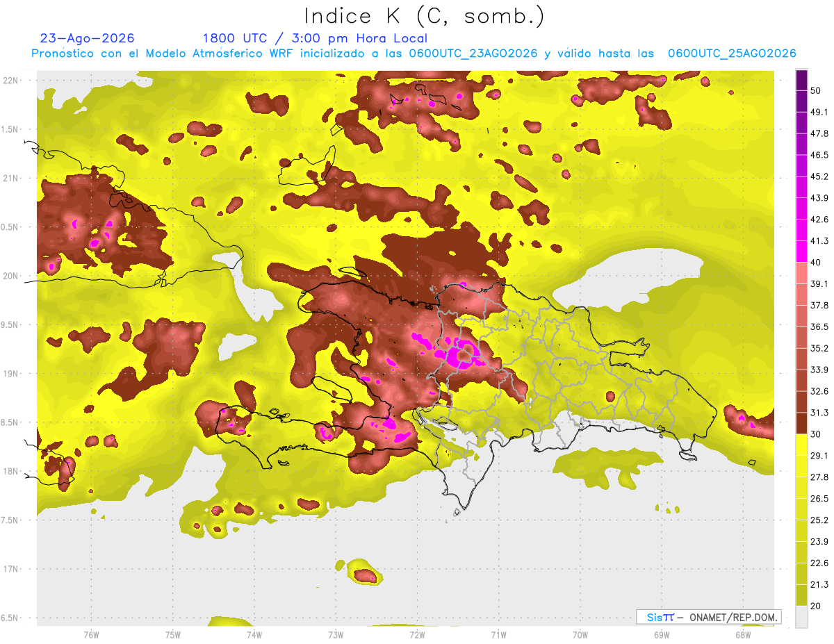Screen dimensions: 834x644
Task: Click the colorbar value "50"
Action: pyautogui.click(x=816, y=91)
